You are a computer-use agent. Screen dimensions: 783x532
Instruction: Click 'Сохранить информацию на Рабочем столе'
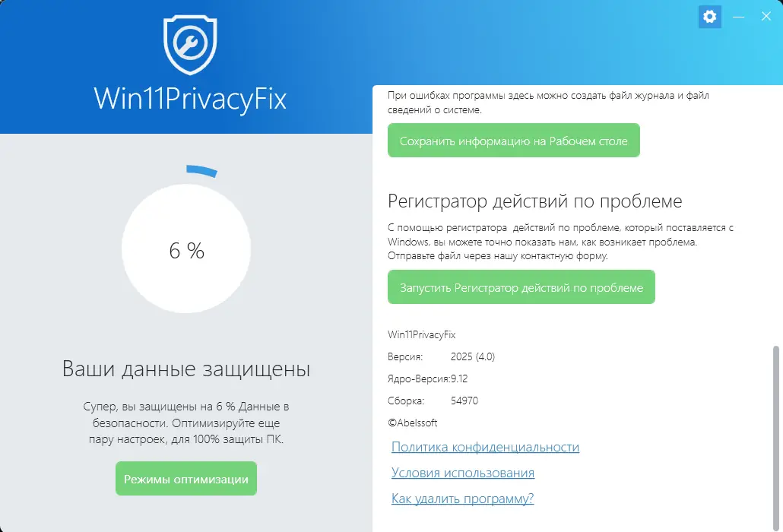tap(513, 140)
